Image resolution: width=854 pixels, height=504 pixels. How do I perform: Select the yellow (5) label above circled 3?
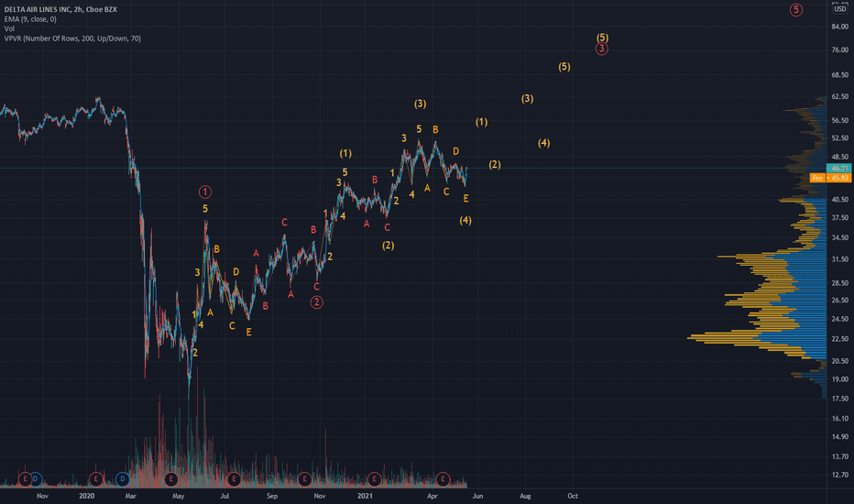coord(602,38)
